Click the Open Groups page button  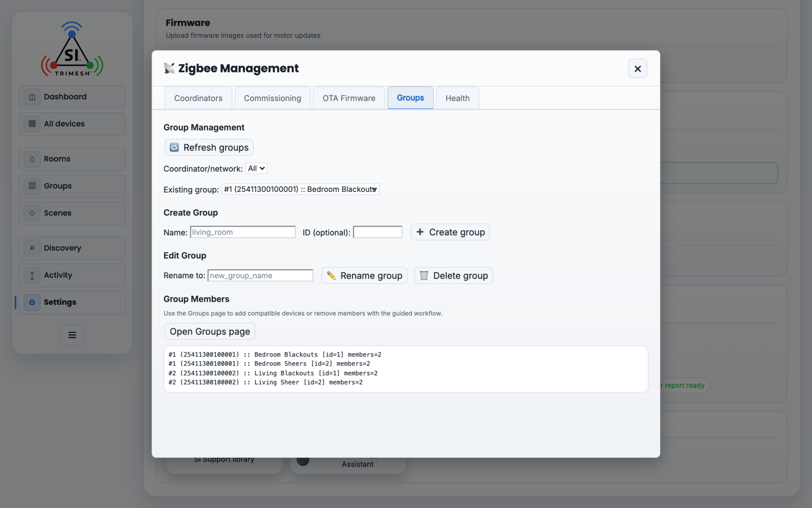tap(210, 331)
